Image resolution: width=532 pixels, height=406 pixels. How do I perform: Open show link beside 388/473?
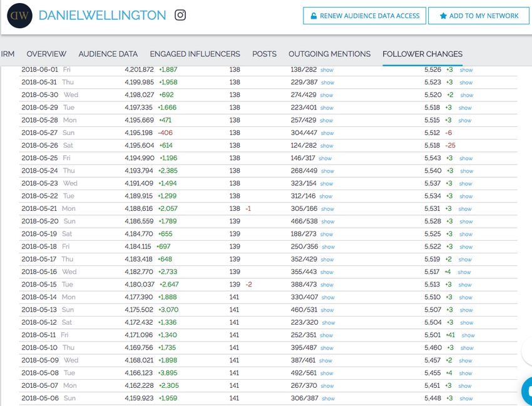327,285
